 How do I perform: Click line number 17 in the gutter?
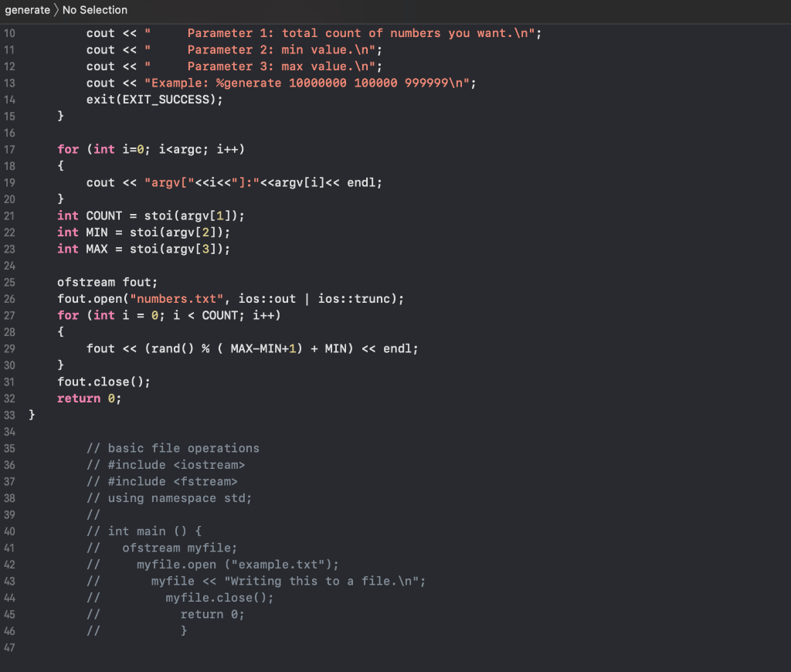coord(9,150)
